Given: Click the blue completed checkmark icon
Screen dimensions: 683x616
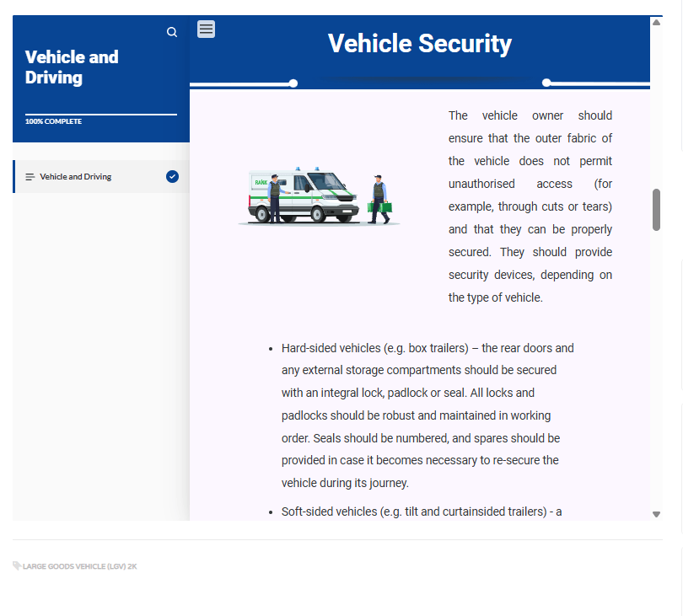Looking at the screenshot, I should [x=172, y=177].
